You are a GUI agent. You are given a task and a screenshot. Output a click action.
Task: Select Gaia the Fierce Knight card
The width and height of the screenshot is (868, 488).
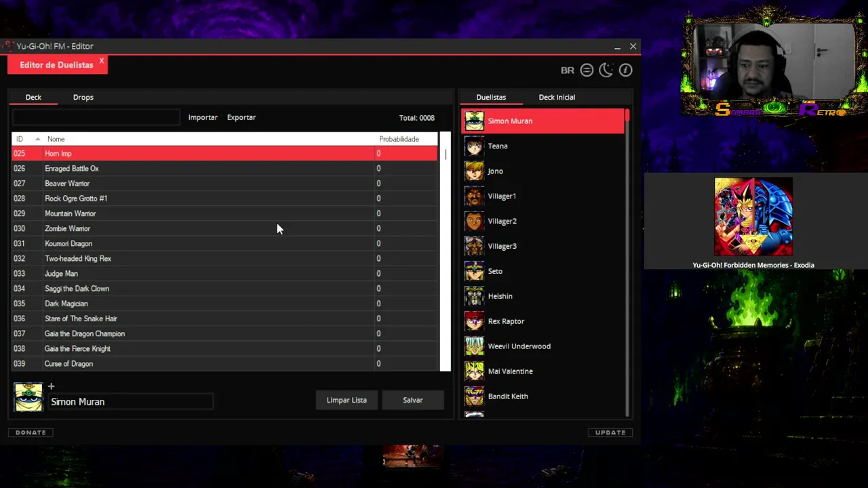224,348
